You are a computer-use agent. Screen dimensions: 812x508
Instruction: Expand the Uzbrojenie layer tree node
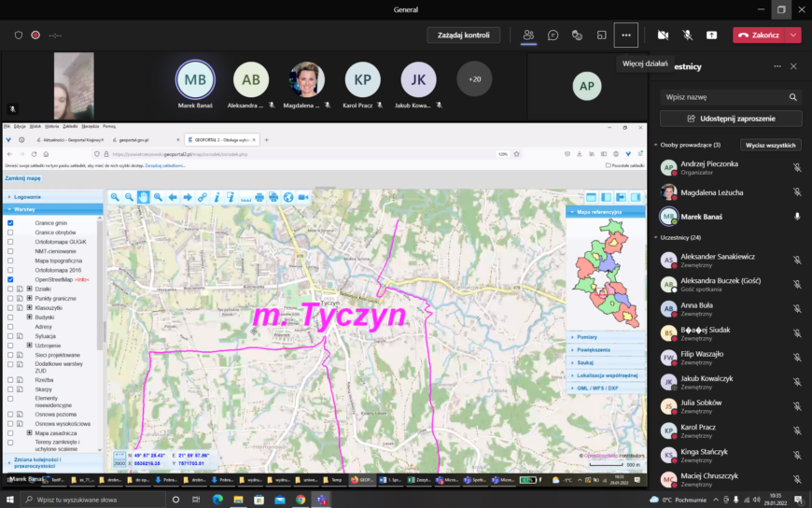[30, 346]
